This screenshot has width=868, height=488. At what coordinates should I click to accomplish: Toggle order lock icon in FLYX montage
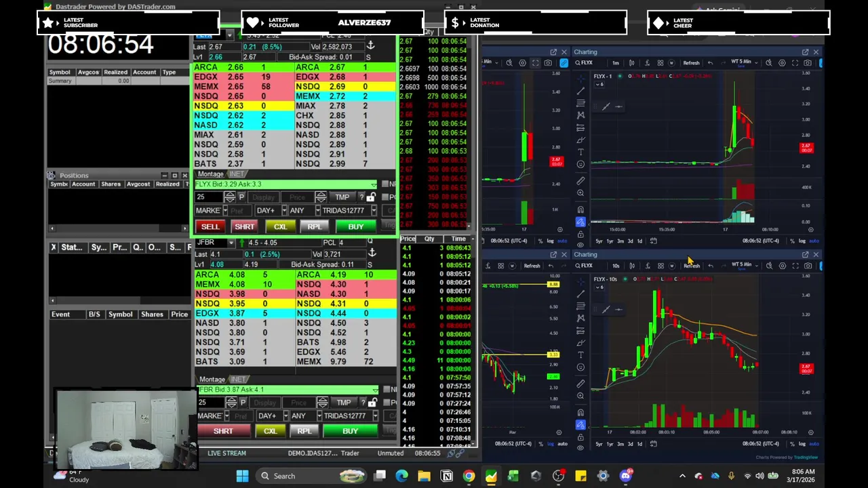[371, 197]
